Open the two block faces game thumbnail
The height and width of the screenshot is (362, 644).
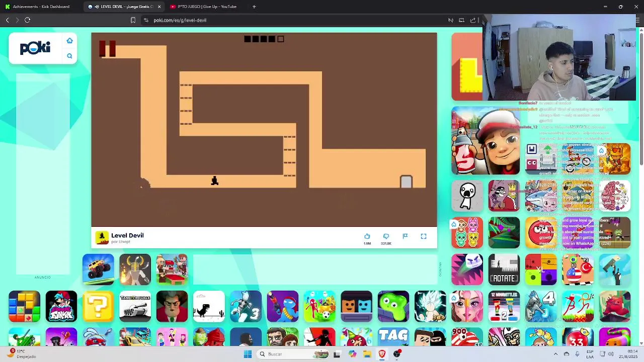(x=356, y=306)
